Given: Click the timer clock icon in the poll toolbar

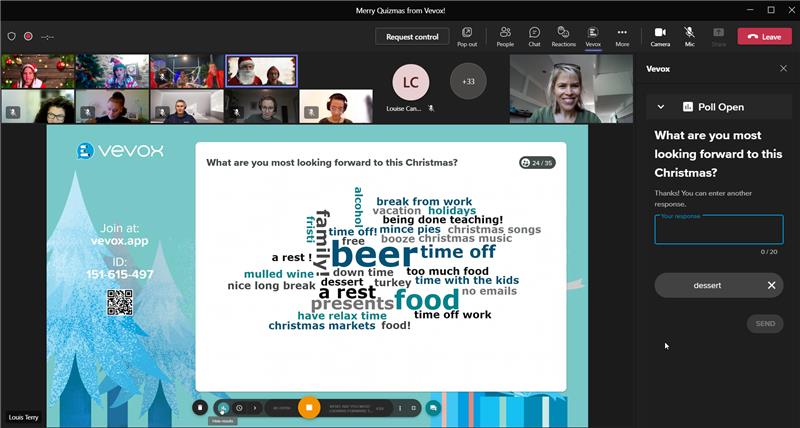Looking at the screenshot, I should pyautogui.click(x=239, y=408).
